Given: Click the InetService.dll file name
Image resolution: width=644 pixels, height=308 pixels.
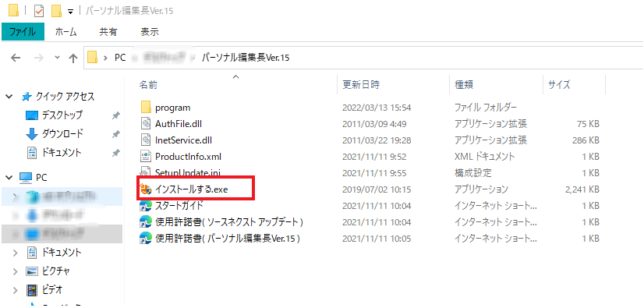Looking at the screenshot, I should [183, 140].
